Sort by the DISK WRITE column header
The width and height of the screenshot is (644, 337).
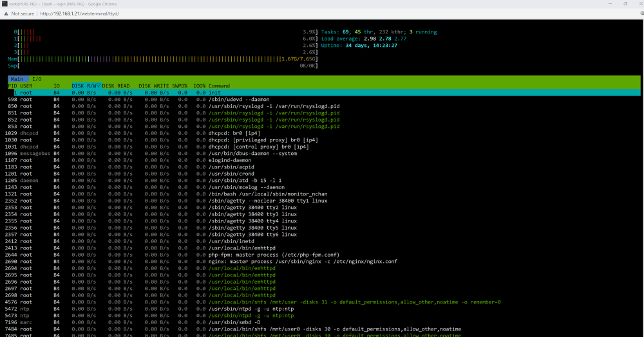pyautogui.click(x=154, y=86)
